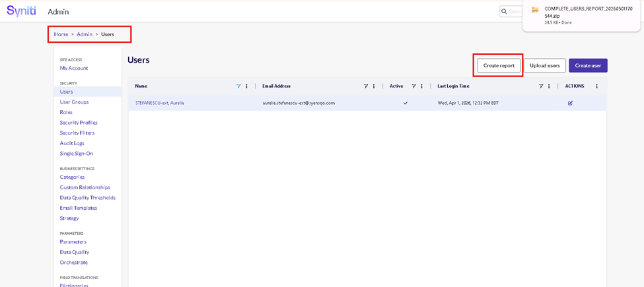Open STEFANESCU-ext, Aurelia user link
The width and height of the screenshot is (644, 287).
(x=159, y=103)
